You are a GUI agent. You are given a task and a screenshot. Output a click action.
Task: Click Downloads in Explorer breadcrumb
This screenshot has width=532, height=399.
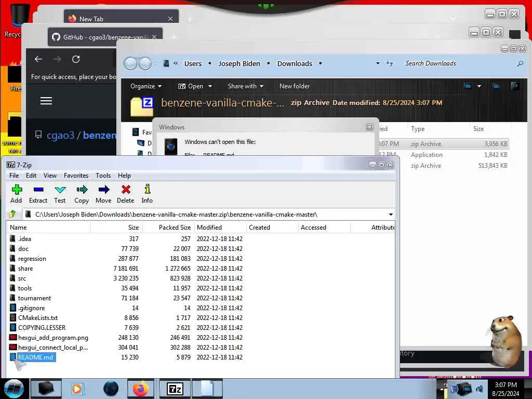[295, 63]
